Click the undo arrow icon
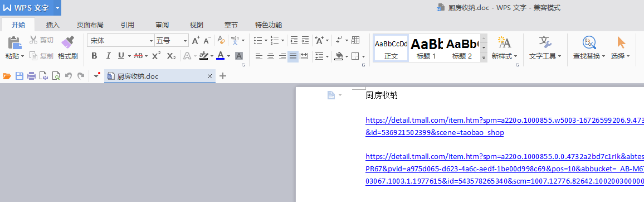Screen dimensions: 644x202 tap(68, 76)
